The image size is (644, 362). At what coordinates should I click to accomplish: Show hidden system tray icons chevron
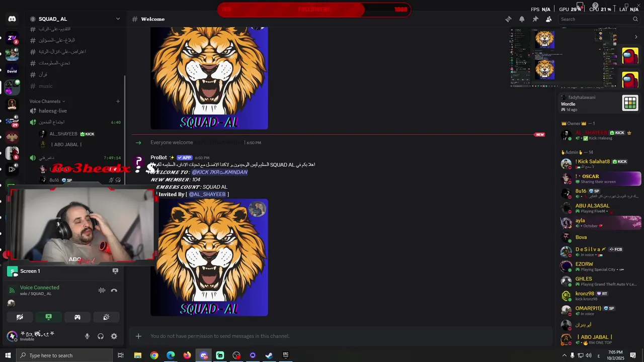coord(564,355)
